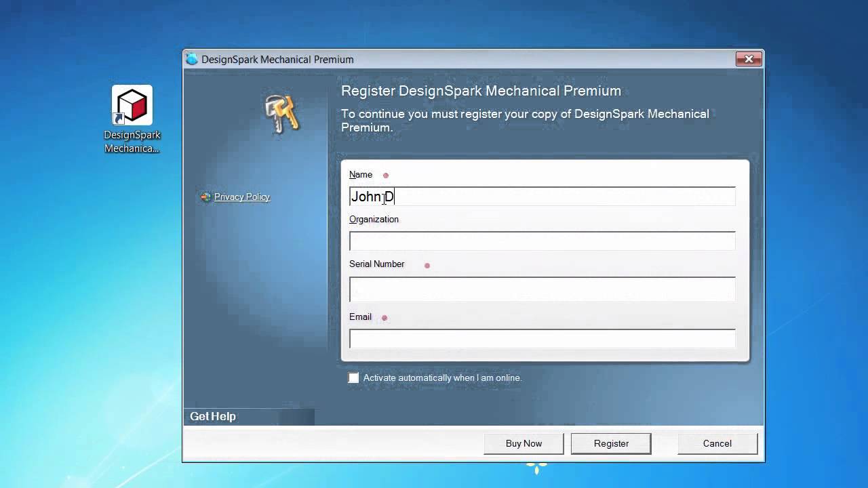Select the Serial Number input box

pos(542,289)
